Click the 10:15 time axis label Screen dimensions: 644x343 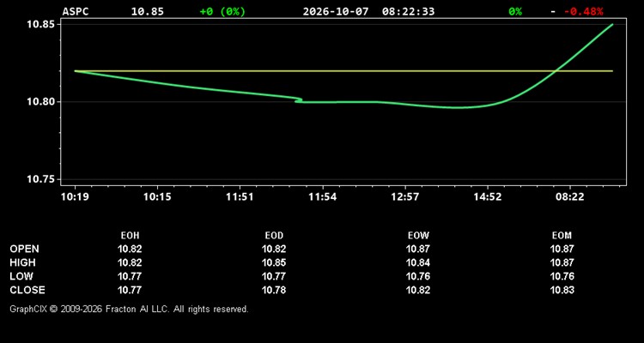click(x=157, y=197)
